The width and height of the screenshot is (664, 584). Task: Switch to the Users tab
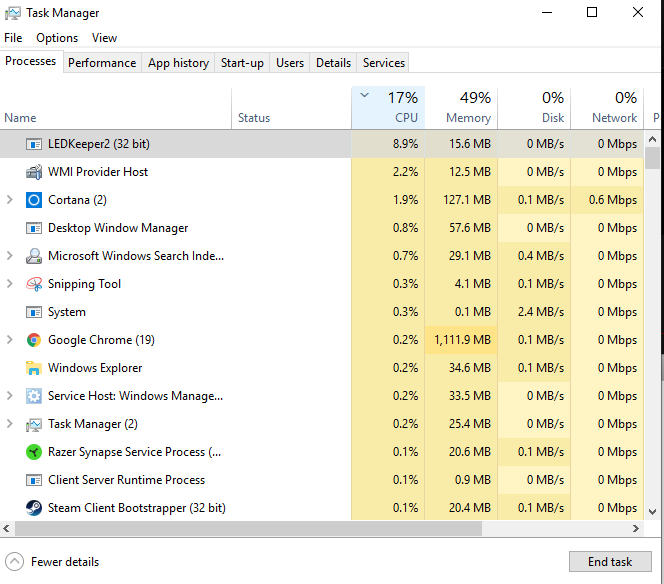(290, 63)
